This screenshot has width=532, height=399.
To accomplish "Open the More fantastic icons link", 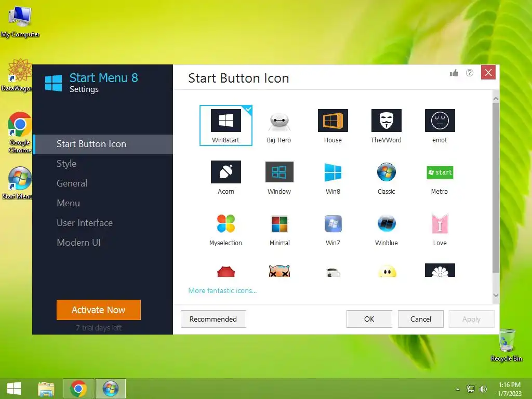I will (222, 291).
